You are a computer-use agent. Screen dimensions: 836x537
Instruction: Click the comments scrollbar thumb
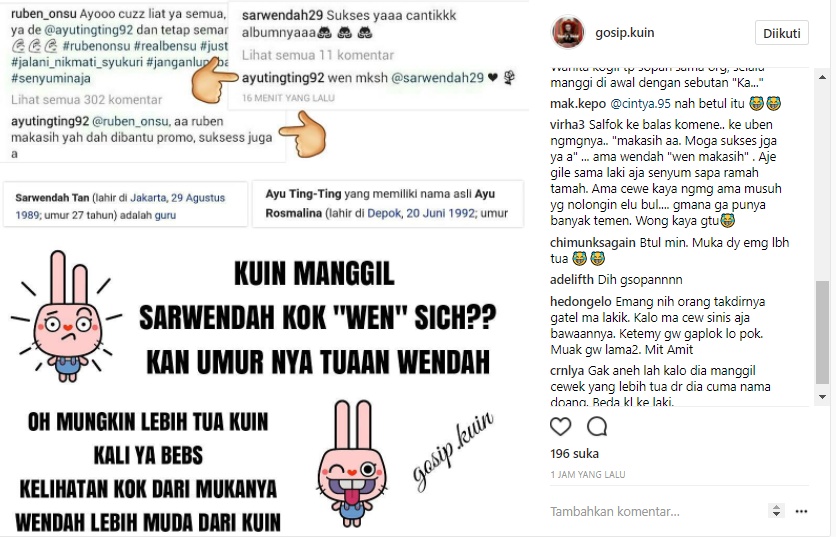coord(822,332)
